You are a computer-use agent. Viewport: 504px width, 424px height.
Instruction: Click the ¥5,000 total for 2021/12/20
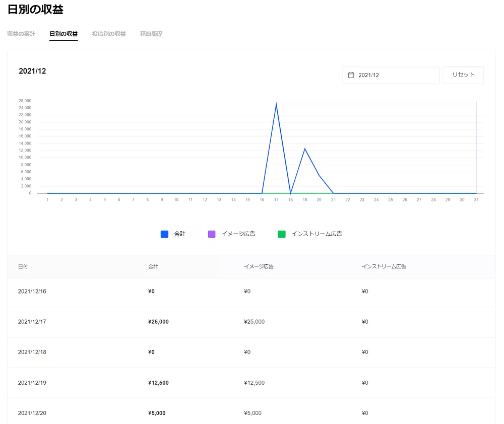(157, 413)
